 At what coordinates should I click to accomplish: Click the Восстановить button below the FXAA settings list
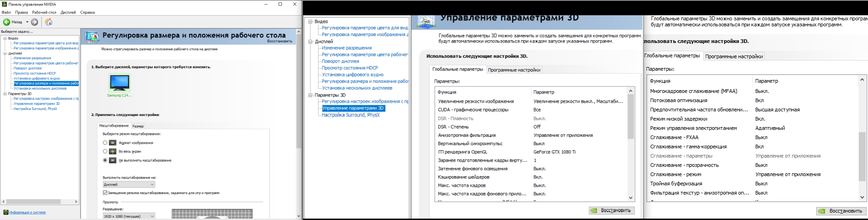coord(842,211)
